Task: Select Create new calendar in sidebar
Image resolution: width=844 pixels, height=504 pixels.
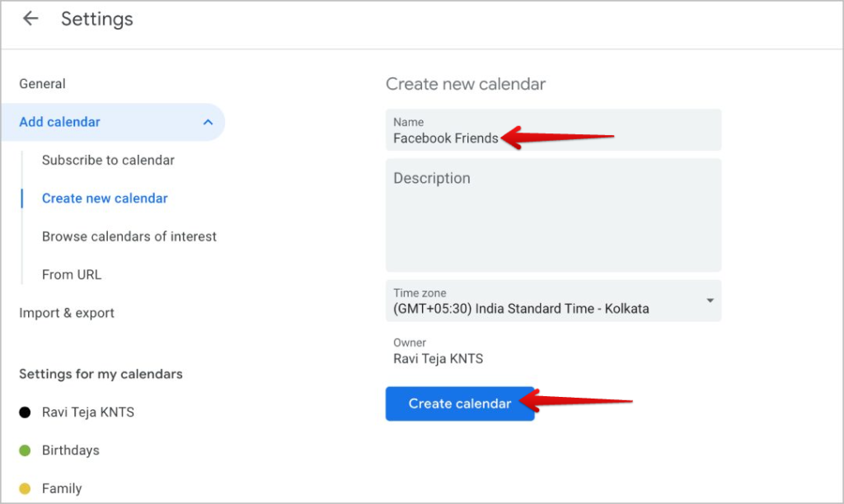Action: pos(105,198)
